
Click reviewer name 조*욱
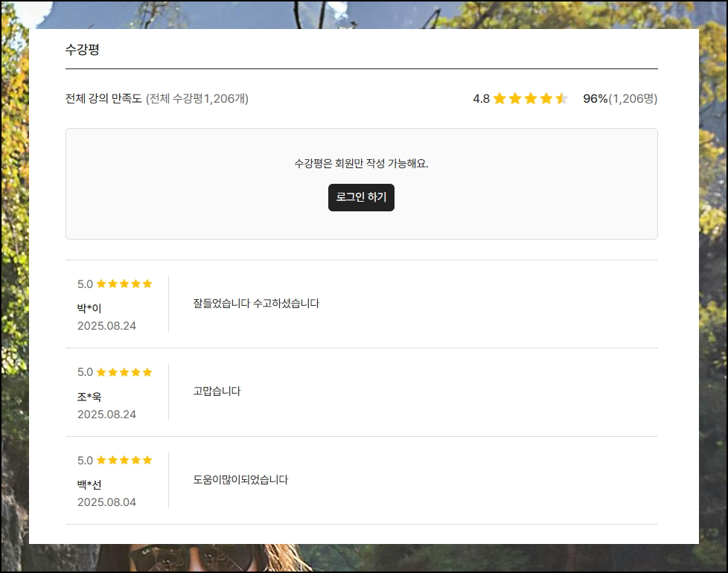(89, 397)
